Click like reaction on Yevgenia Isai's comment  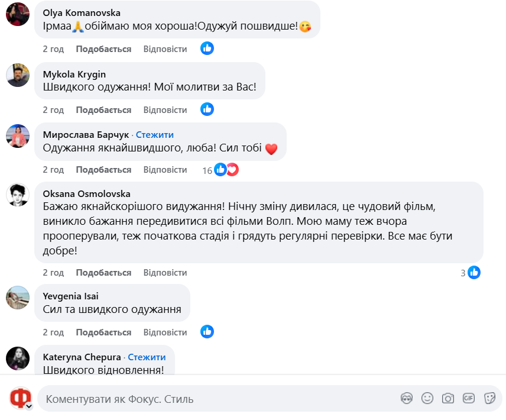coord(207,331)
